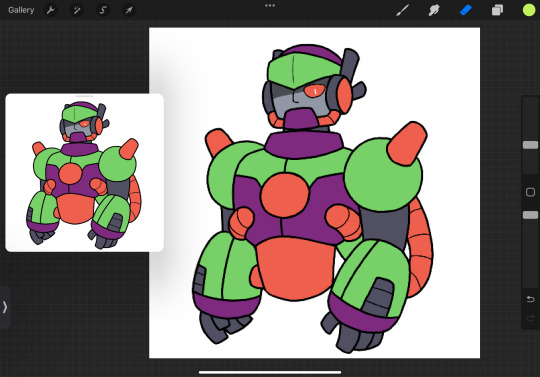Tap the home indicator bar at bottom

(x=270, y=372)
